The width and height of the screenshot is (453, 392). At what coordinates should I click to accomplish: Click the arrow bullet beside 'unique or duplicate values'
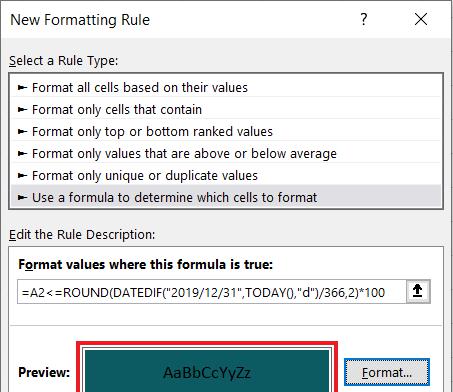22,176
